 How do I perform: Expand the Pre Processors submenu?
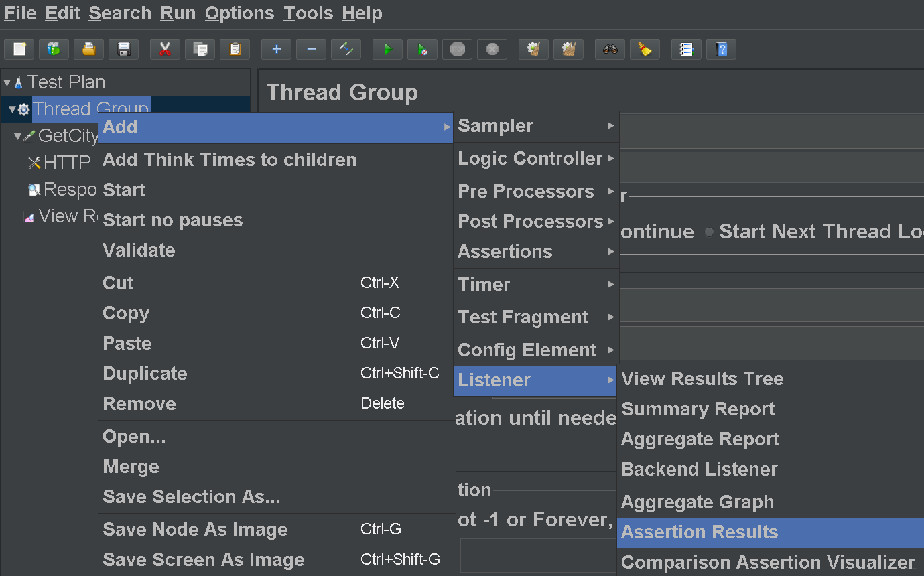pyautogui.click(x=536, y=192)
